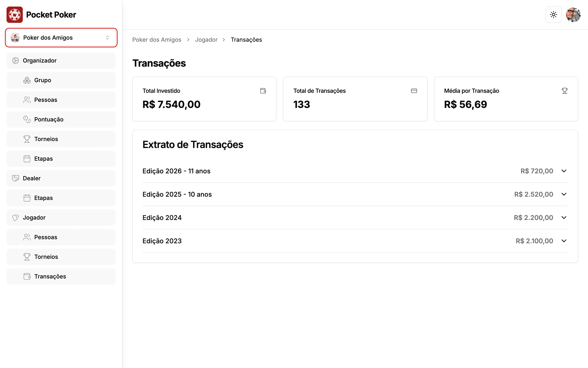The width and height of the screenshot is (588, 368).
Task: Expand the Edição 2024 row
Action: (355, 218)
